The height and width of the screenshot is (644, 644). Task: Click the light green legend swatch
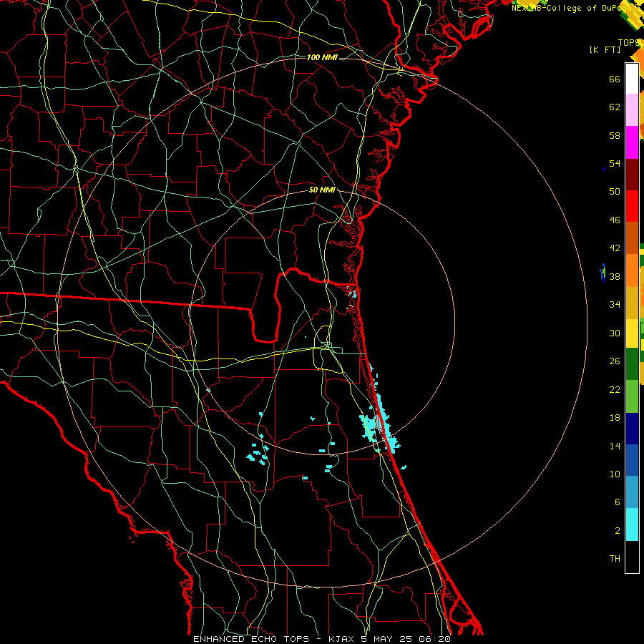[x=632, y=396]
